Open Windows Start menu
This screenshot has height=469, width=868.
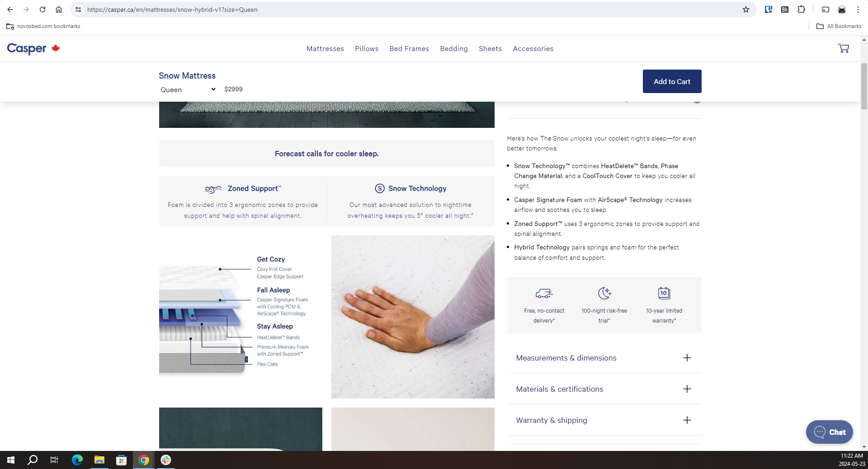11,460
